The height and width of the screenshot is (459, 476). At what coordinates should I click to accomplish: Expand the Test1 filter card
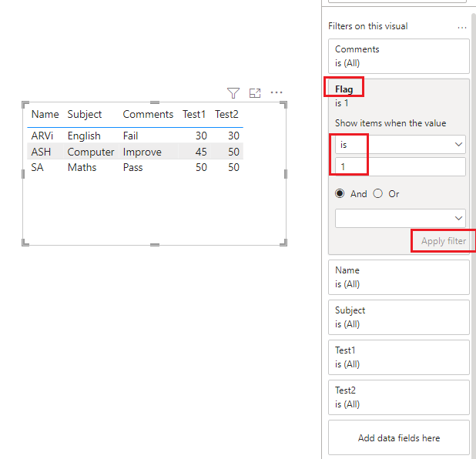398,357
